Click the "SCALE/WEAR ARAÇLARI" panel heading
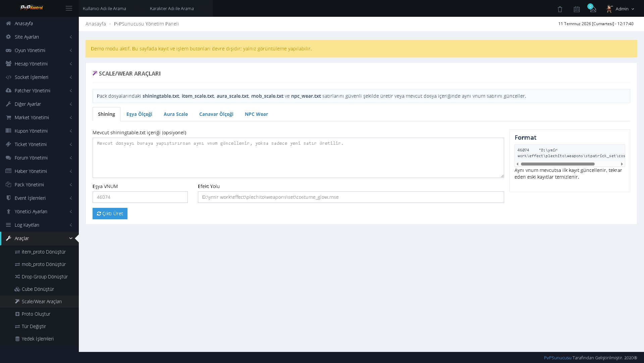Image resolution: width=644 pixels, height=363 pixels. click(129, 74)
